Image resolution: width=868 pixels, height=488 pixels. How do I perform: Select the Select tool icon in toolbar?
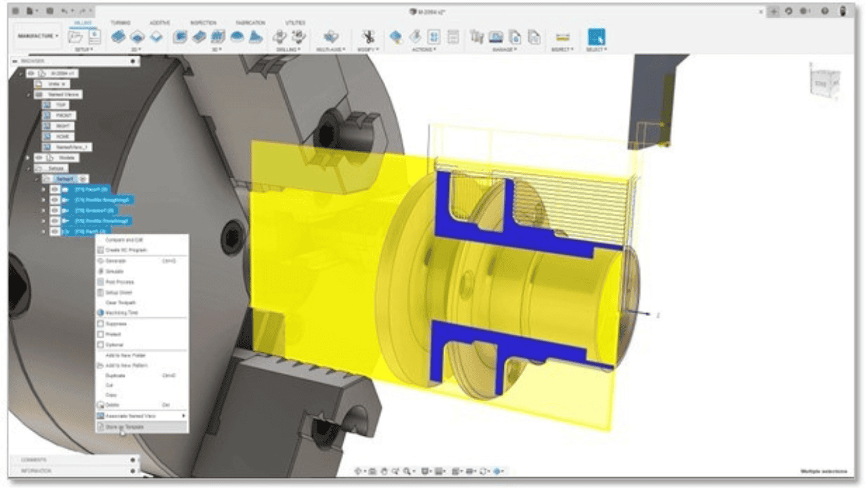596,37
